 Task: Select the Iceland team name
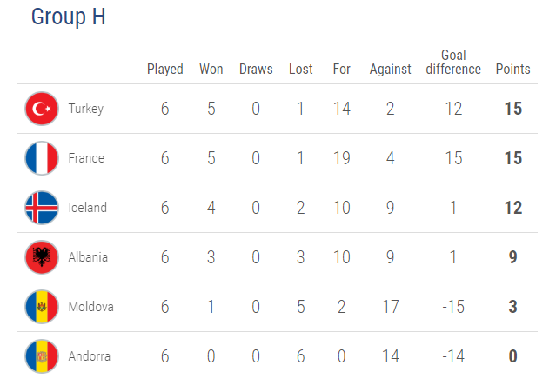[87, 208]
